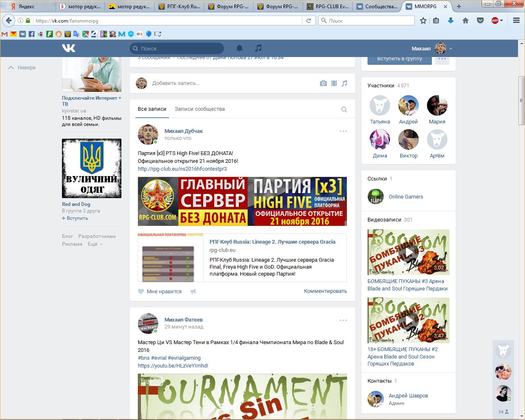Screen dimensions: 525x420
Task: Open the Online Gamers link
Action: [406, 197]
